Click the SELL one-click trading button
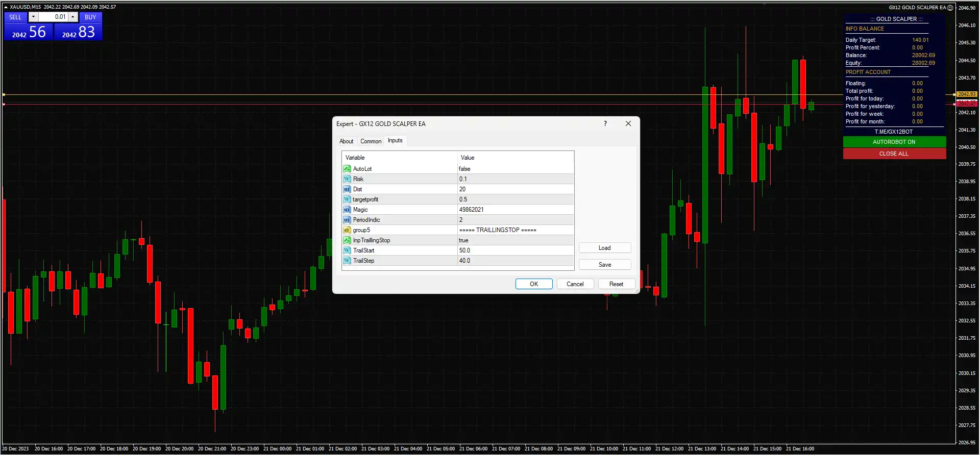The width and height of the screenshot is (980, 455). [x=15, y=17]
